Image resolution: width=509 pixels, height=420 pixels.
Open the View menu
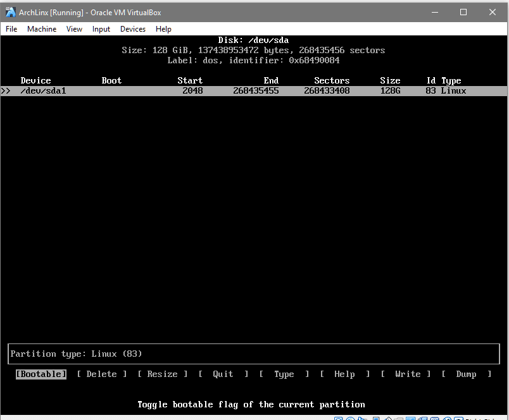click(74, 29)
